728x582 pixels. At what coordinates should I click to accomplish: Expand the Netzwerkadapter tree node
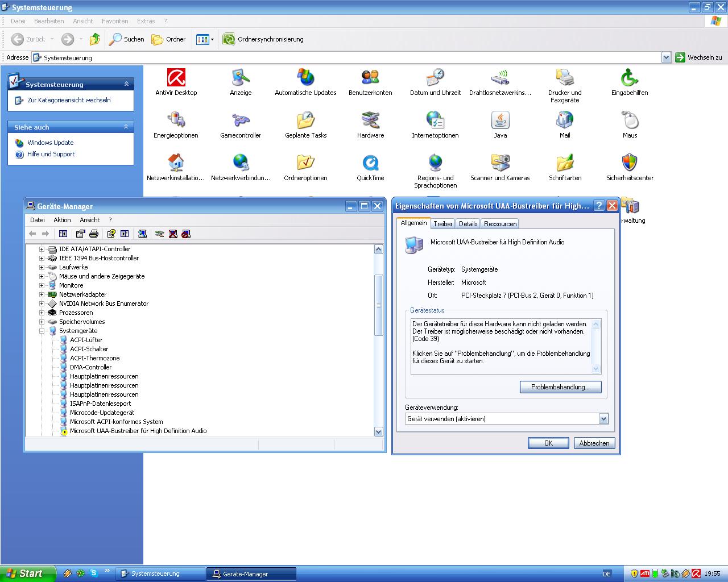pyautogui.click(x=42, y=294)
